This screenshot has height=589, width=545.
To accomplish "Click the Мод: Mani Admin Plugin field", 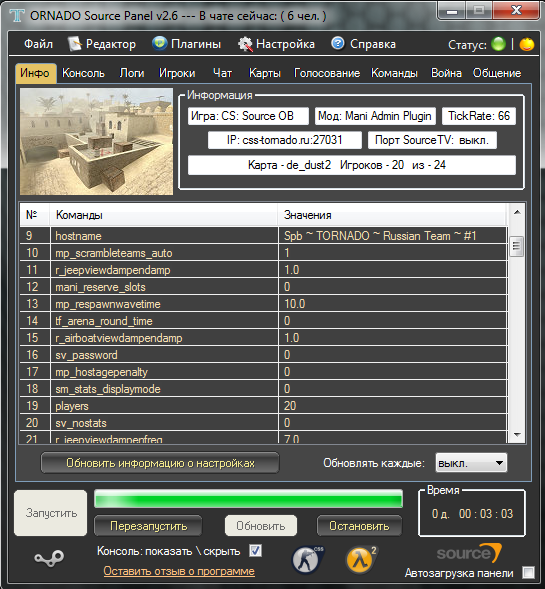I will click(375, 116).
